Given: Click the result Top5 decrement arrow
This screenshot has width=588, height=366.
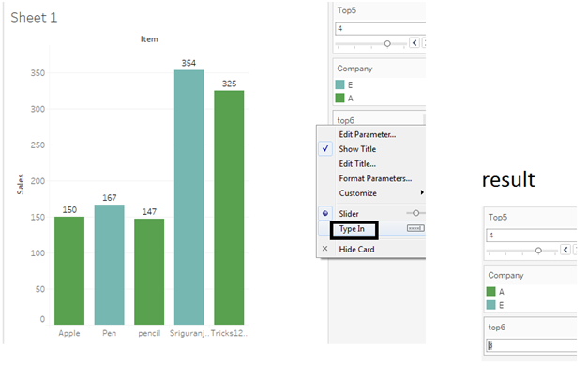Looking at the screenshot, I should 565,250.
